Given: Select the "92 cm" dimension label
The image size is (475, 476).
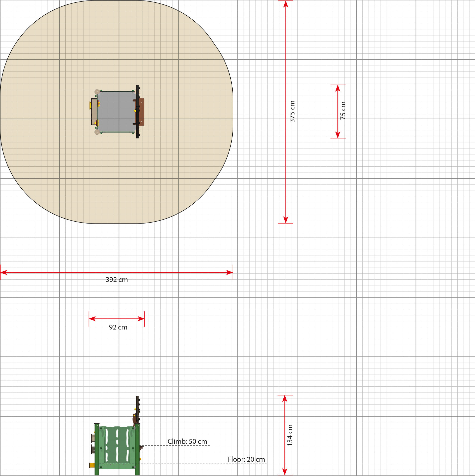Looking at the screenshot, I should point(118,327).
